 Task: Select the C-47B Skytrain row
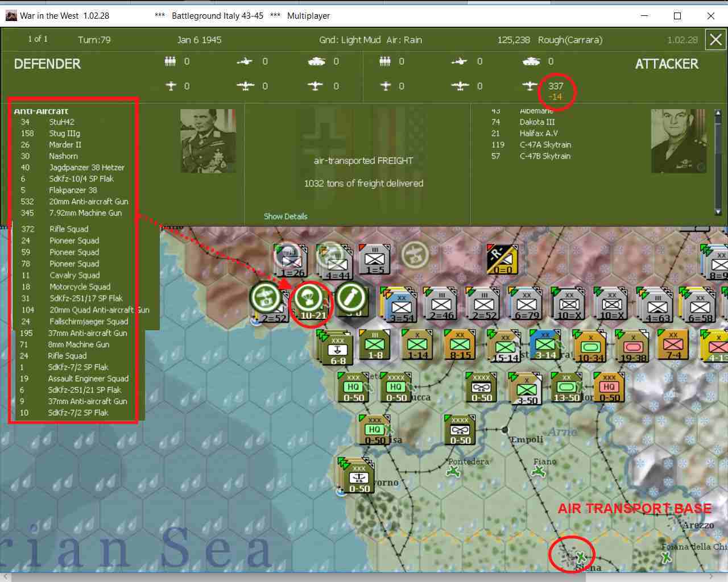point(531,156)
